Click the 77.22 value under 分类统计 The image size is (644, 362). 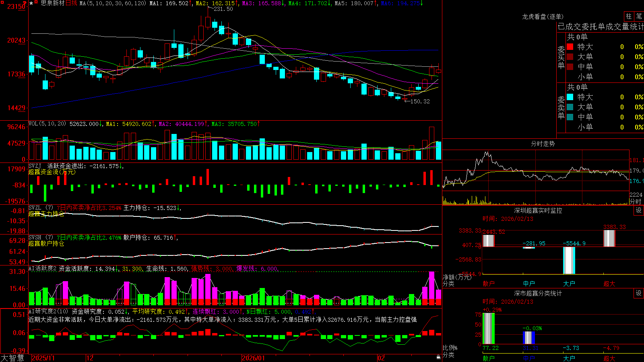(491, 348)
